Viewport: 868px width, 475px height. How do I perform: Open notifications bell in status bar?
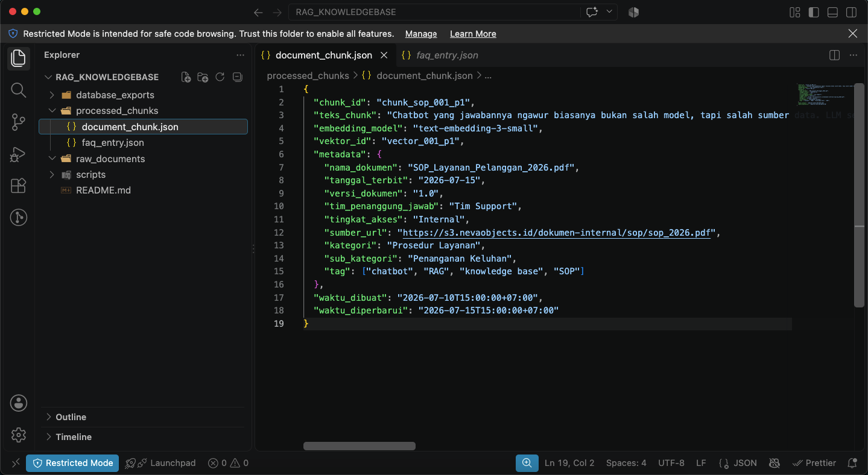click(x=852, y=463)
